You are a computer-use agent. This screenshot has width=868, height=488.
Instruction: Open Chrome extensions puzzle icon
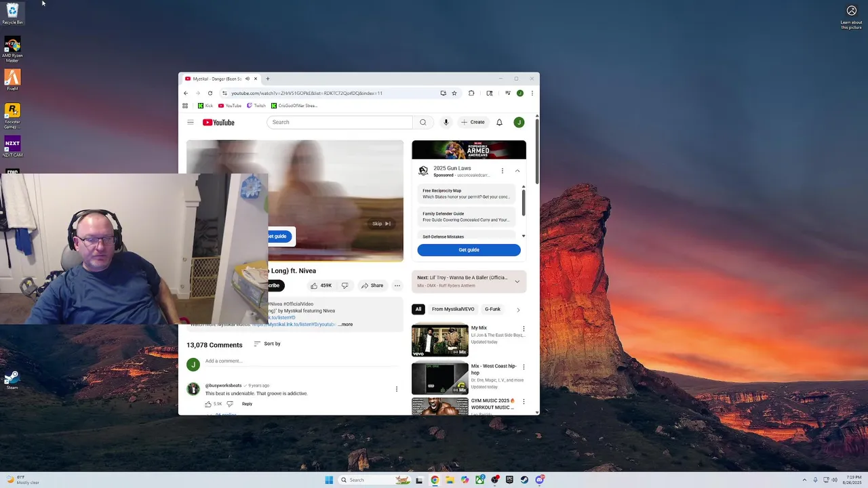point(471,93)
